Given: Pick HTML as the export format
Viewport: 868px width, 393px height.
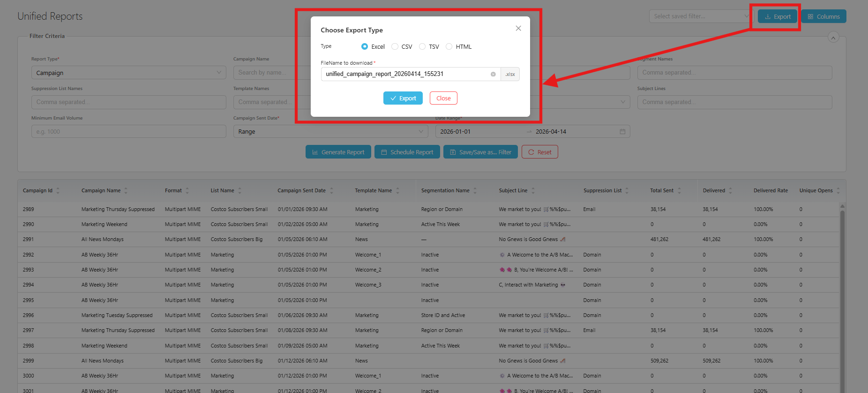Looking at the screenshot, I should coord(449,46).
